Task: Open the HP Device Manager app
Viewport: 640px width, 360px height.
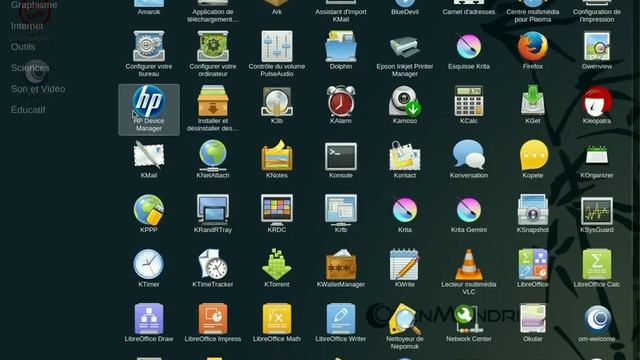Action: 149,109
